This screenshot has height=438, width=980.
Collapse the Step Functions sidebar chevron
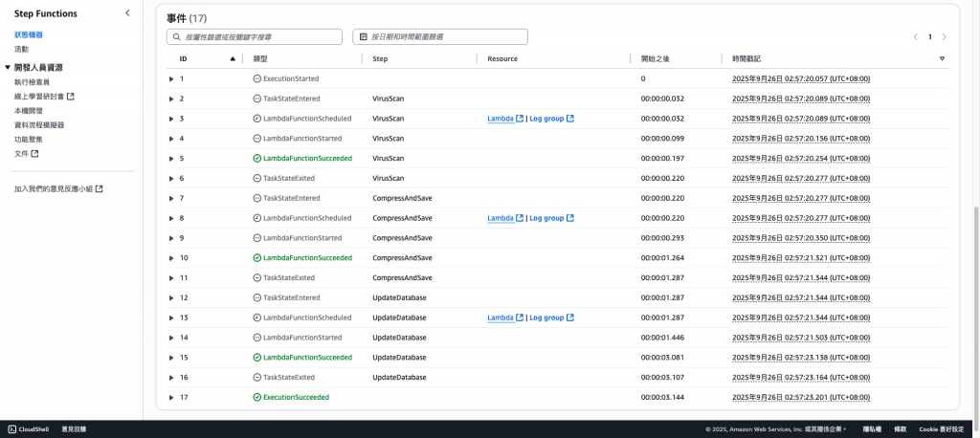pos(127,13)
